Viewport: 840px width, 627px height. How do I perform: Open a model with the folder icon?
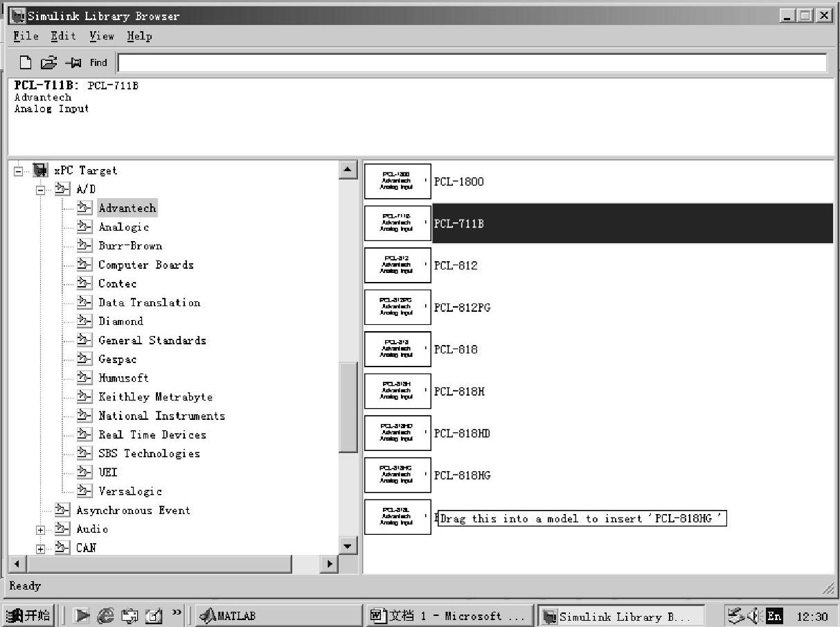48,63
